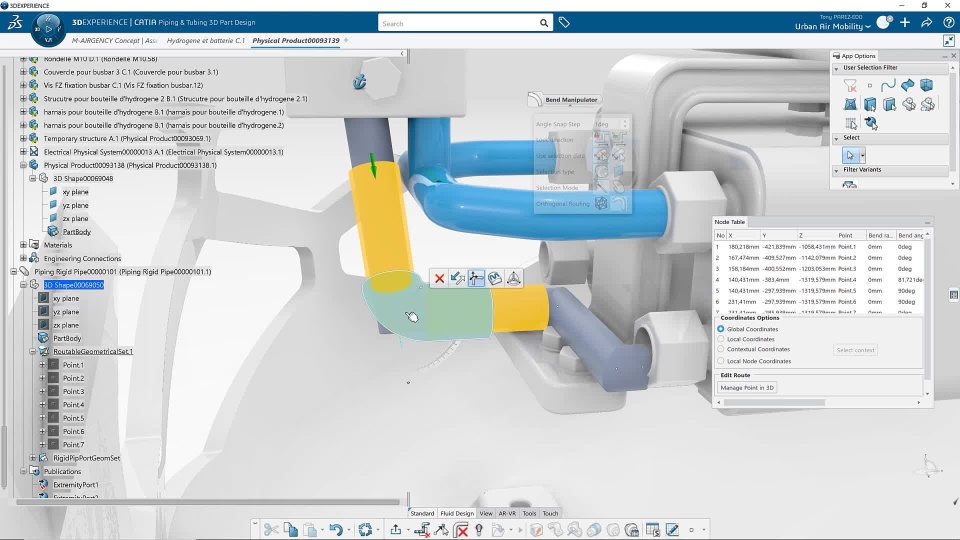This screenshot has height=540, width=960.
Task: Expand Point.4 in the tree
Action: [43, 404]
